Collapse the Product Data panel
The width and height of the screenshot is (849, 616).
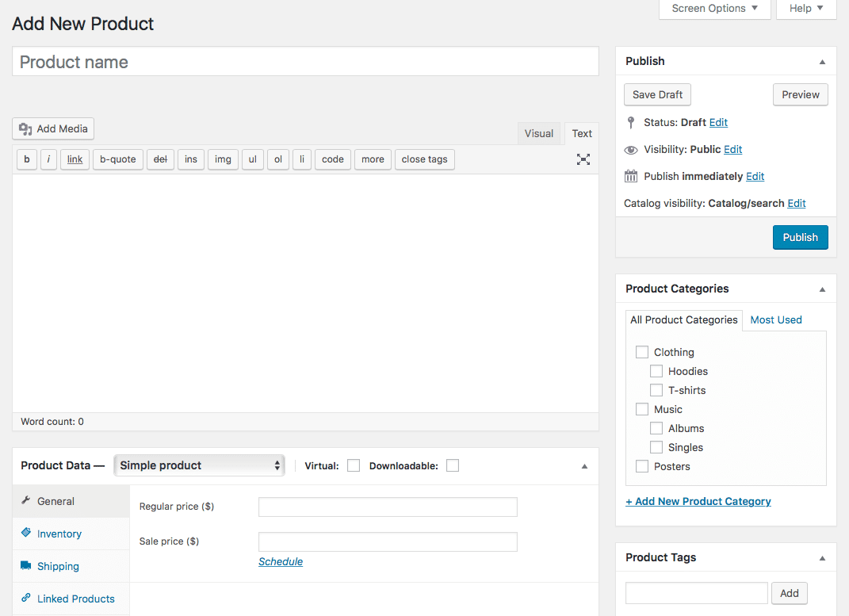tap(584, 466)
